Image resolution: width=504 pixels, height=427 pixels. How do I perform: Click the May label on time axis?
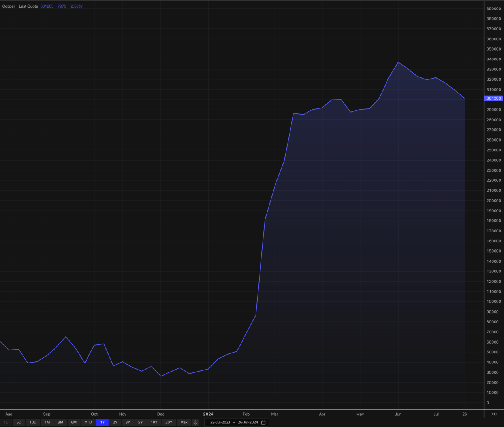360,414
